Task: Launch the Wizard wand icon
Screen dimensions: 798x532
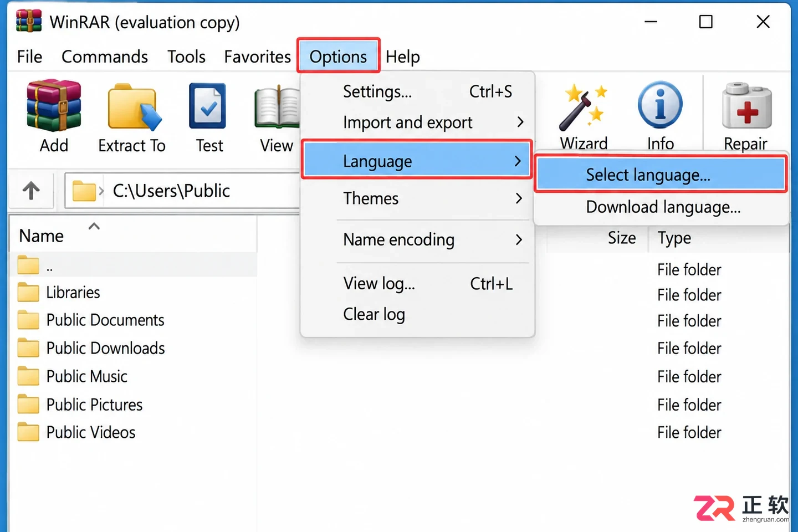Action: pyautogui.click(x=583, y=107)
